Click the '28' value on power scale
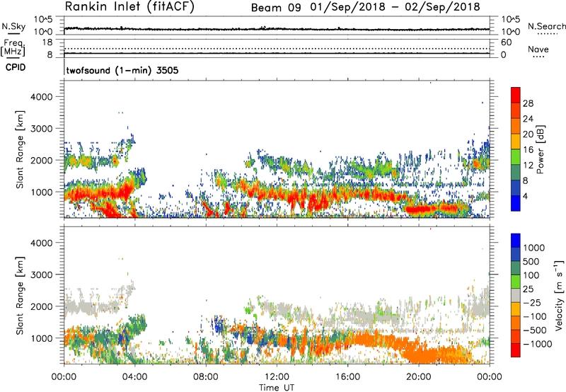 pyautogui.click(x=528, y=103)
